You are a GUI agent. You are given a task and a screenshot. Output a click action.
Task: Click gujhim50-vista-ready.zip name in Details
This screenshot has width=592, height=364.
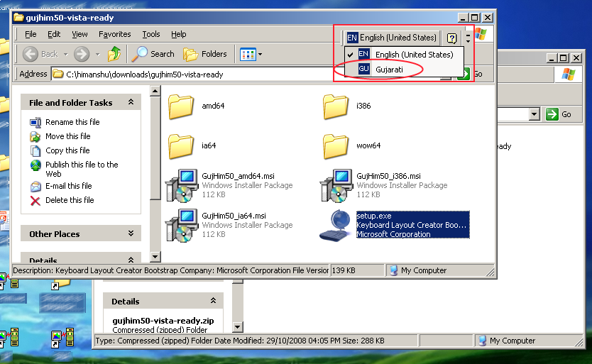(163, 321)
